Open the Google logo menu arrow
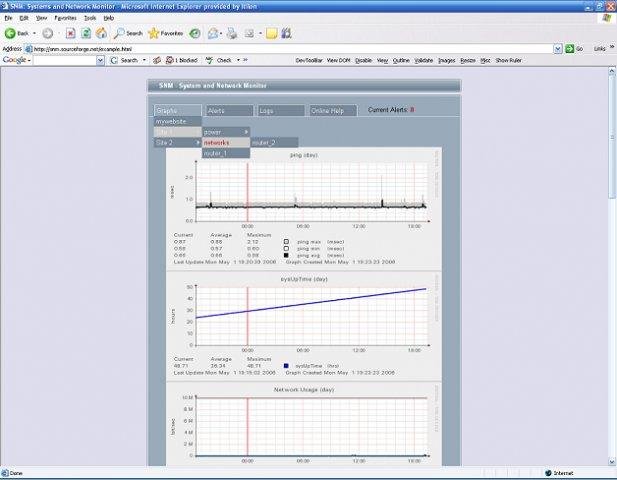 [x=29, y=60]
